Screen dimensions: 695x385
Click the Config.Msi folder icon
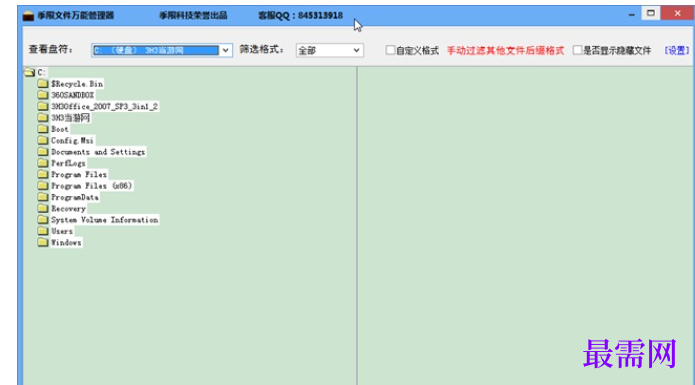click(x=43, y=140)
